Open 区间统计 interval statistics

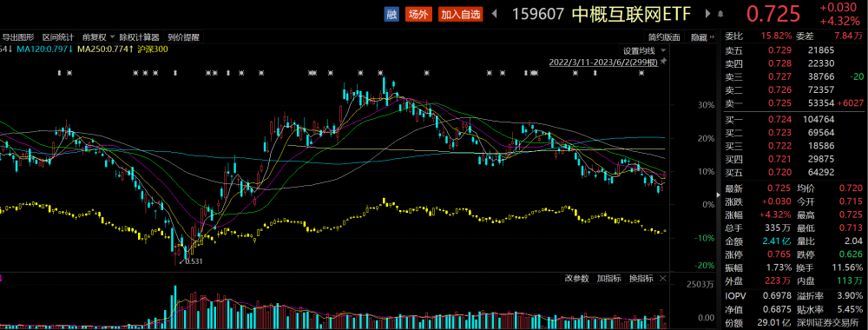pyautogui.click(x=58, y=37)
